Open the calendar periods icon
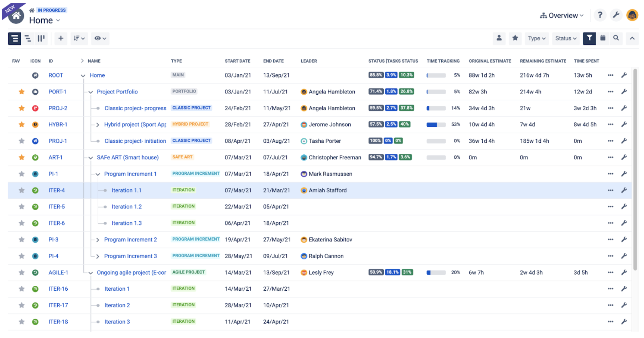 [x=603, y=38]
